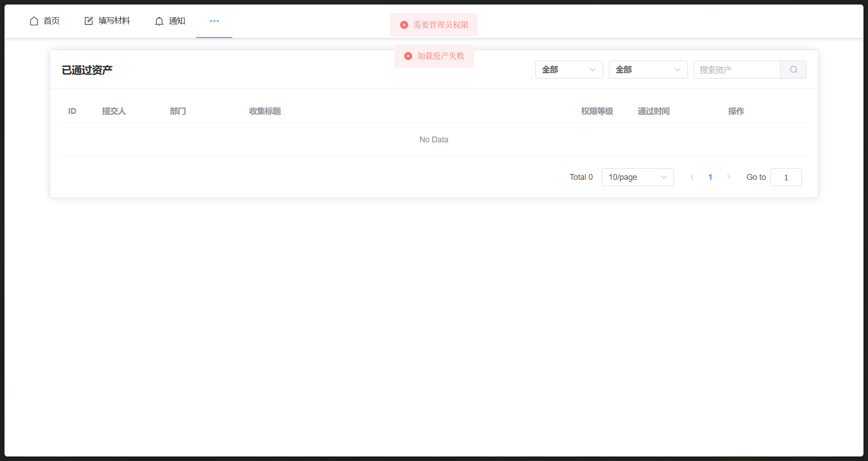Image resolution: width=868 pixels, height=461 pixels.
Task: Open the first 全部 filter dropdown
Action: pos(569,70)
